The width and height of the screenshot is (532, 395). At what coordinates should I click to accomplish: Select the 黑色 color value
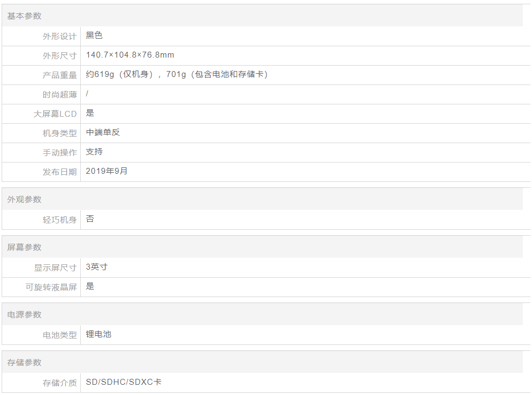94,36
